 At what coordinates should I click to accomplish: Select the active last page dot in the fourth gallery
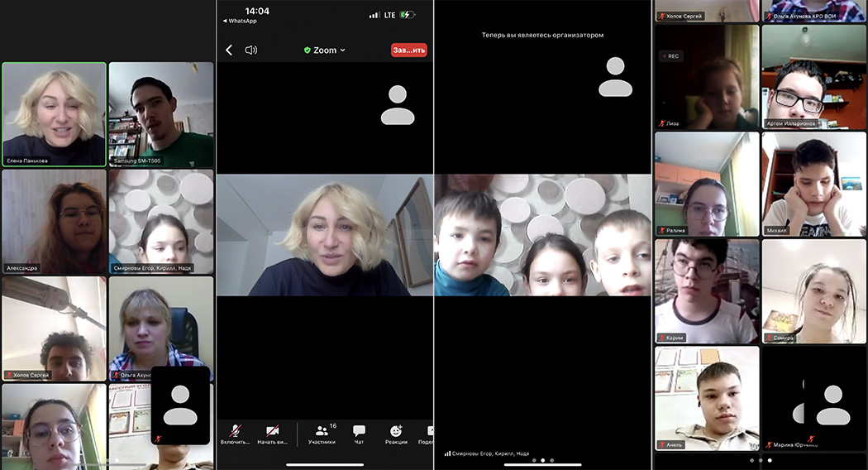[x=770, y=460]
